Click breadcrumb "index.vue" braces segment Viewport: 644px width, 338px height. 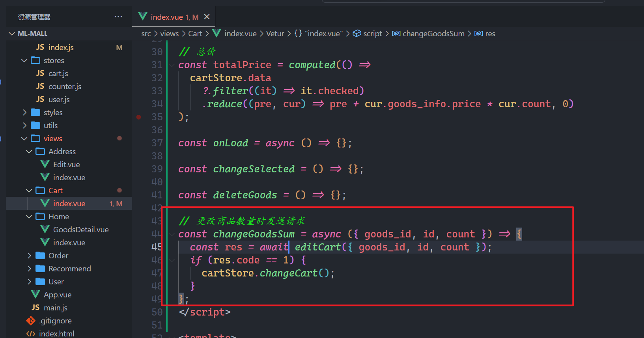pos(319,34)
